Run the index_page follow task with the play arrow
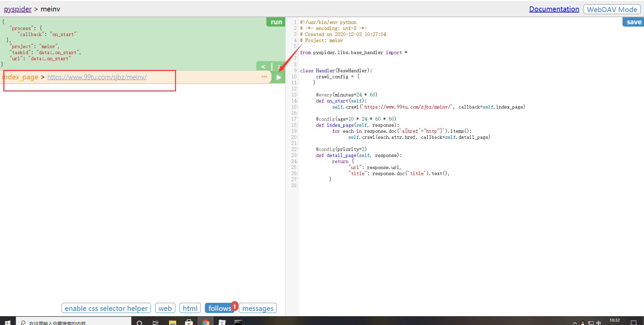The image size is (644, 325). coord(278,77)
